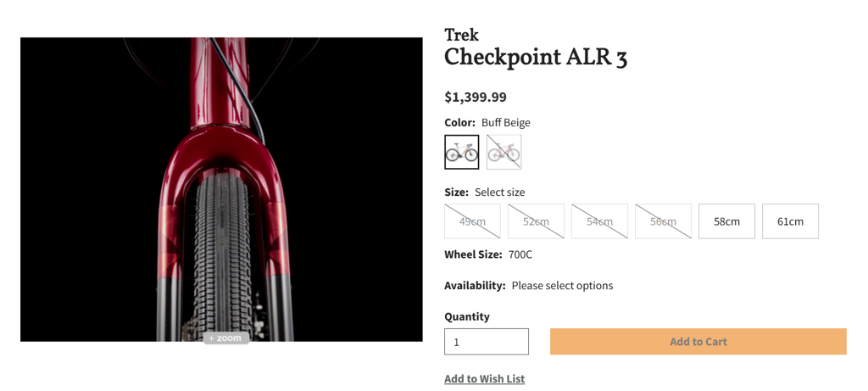
Task: Click the red fork product photo
Action: click(x=221, y=189)
